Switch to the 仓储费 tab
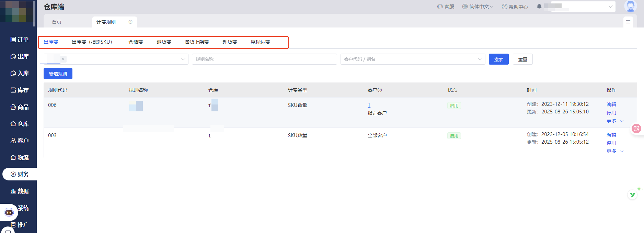 point(136,42)
